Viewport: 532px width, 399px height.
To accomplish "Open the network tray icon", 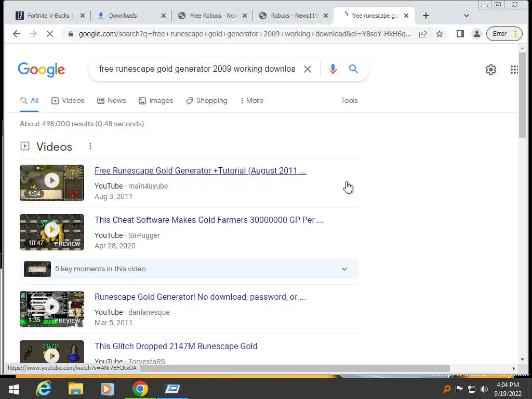I will 472,389.
